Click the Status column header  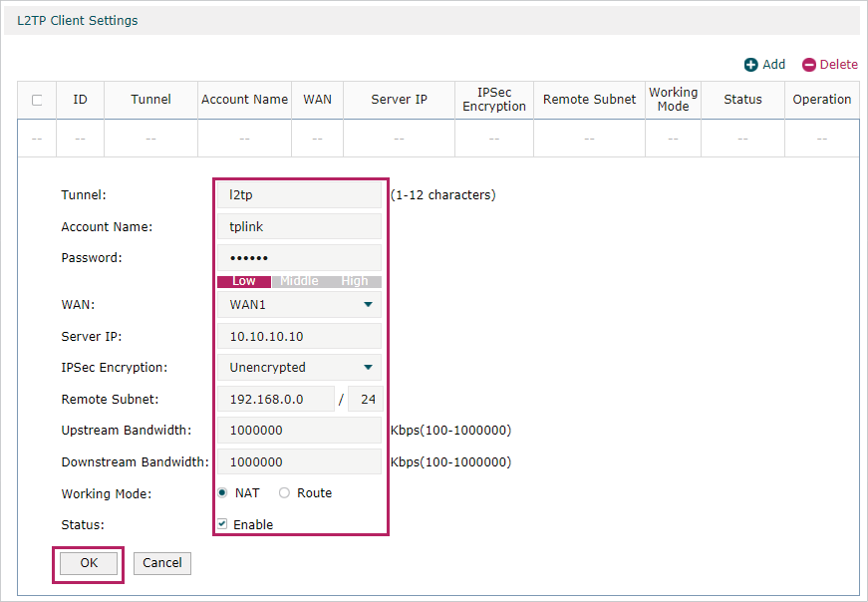coord(742,100)
